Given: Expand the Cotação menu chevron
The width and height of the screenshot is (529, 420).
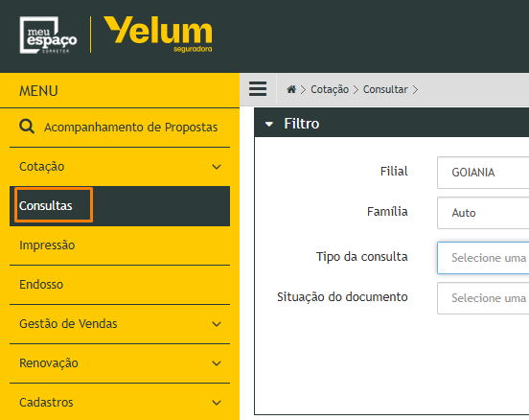Looking at the screenshot, I should click(x=217, y=167).
